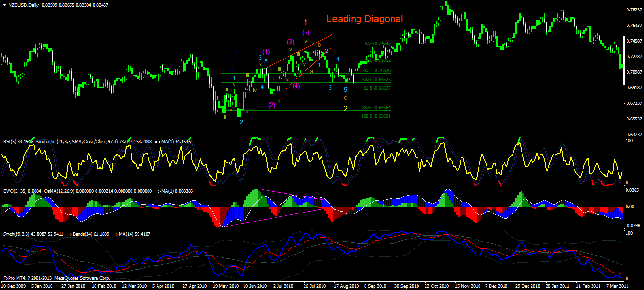This screenshot has height=290, width=644.
Task: Click the 20 Jan 2011 date label
Action: pyautogui.click(x=557, y=286)
